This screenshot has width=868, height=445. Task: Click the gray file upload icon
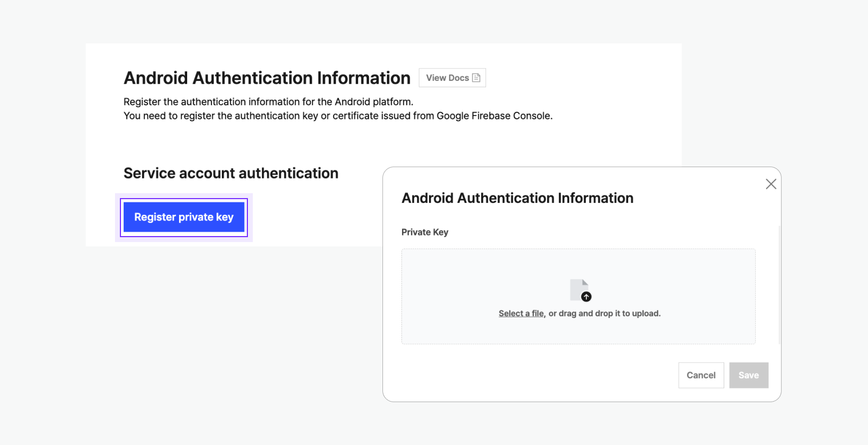577,288
